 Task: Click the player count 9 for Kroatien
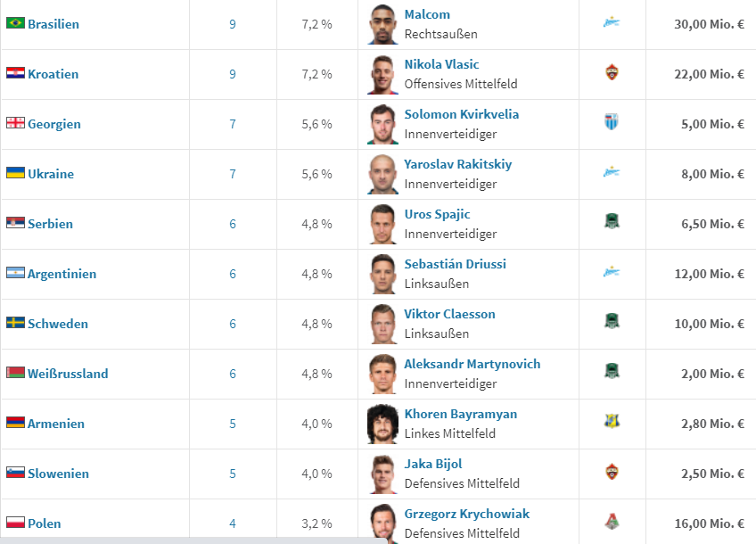(233, 74)
